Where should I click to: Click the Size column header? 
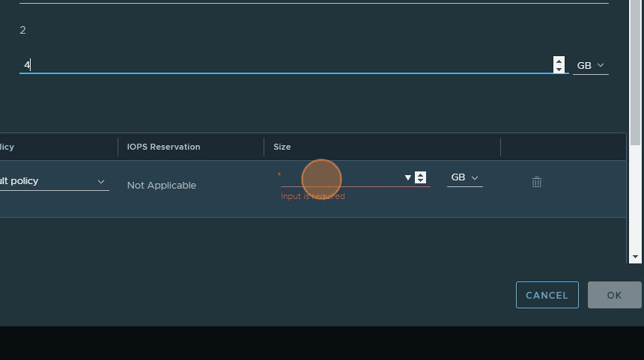282,147
